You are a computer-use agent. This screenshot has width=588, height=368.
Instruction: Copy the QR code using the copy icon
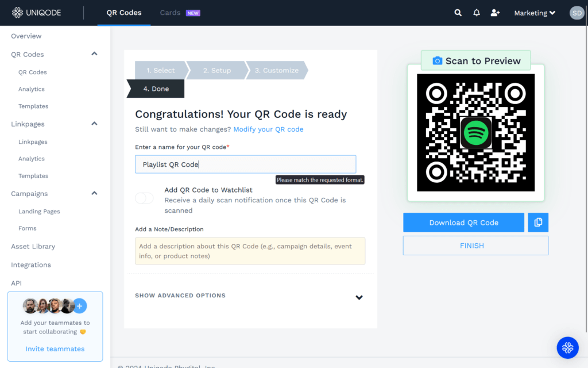point(538,223)
